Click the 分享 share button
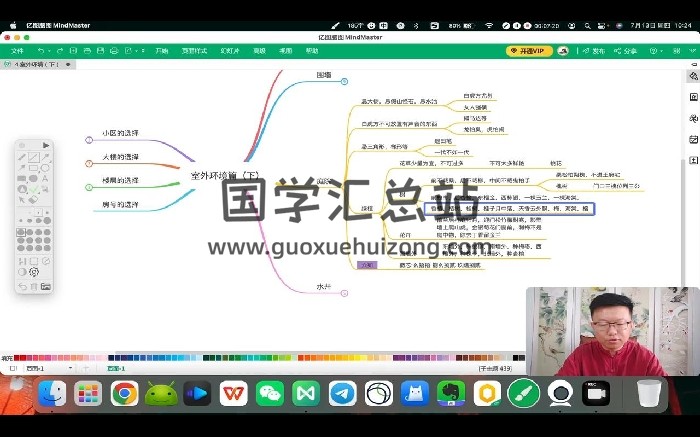The width and height of the screenshot is (700, 437). click(x=625, y=51)
